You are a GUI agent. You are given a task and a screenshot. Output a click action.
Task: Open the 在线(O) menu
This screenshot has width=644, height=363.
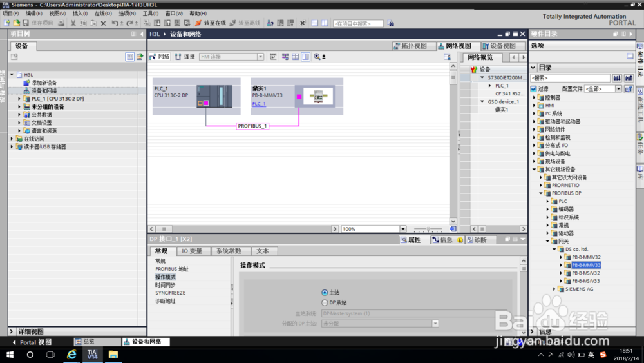pyautogui.click(x=103, y=14)
